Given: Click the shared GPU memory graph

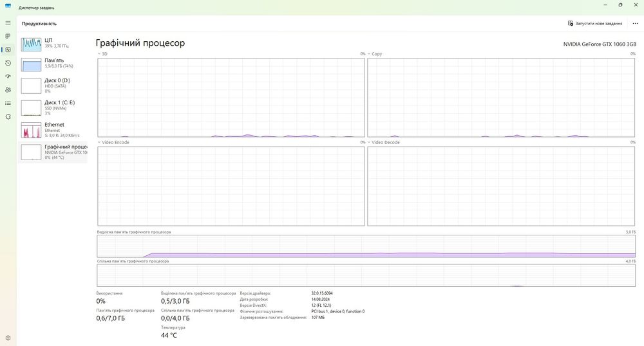Looking at the screenshot, I should pyautogui.click(x=366, y=275).
